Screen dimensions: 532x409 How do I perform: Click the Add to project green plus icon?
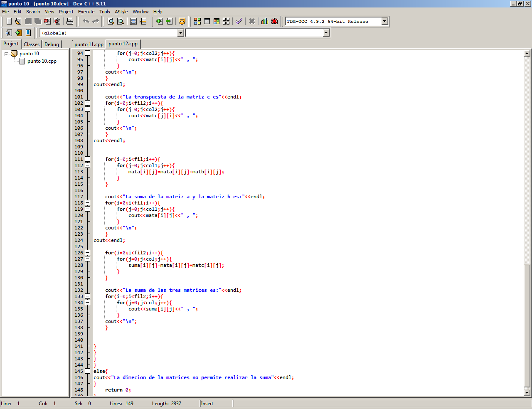pyautogui.click(x=159, y=21)
